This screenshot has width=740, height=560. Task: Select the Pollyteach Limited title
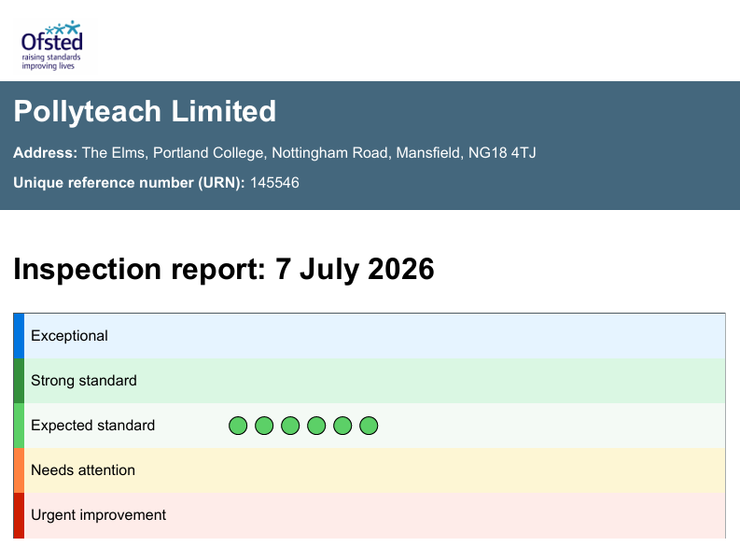click(x=145, y=111)
